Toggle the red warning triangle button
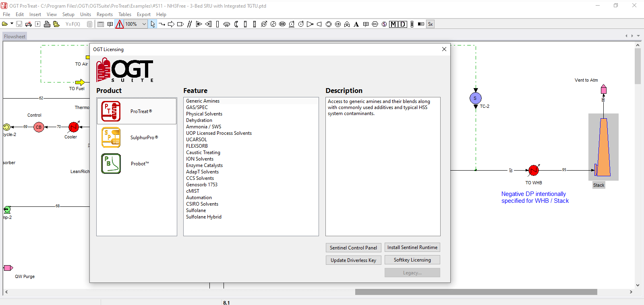644x305 pixels. click(x=119, y=24)
